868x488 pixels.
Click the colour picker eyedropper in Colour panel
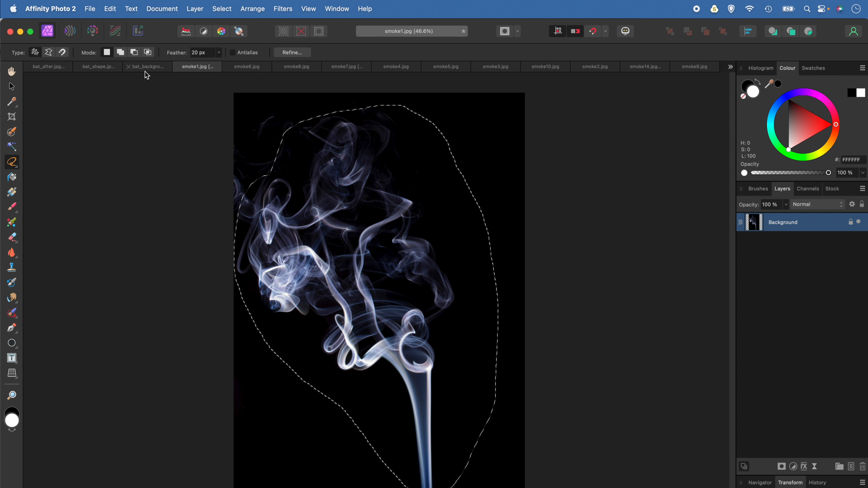(769, 84)
